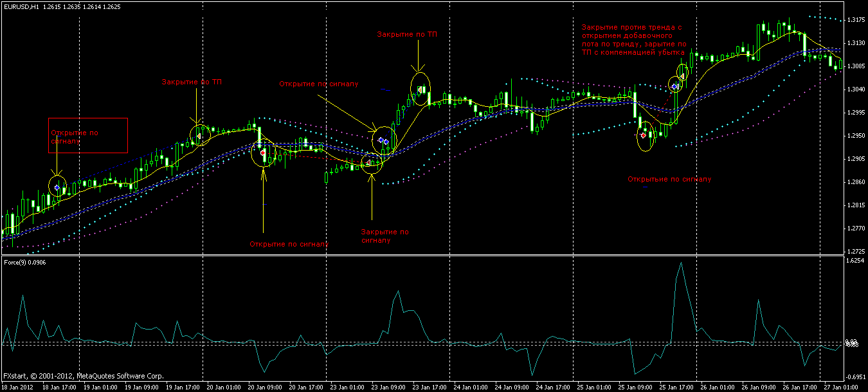Select the orange close triangle near 23 Jan 17:00
Screen dimensions: 868x392
[419, 90]
